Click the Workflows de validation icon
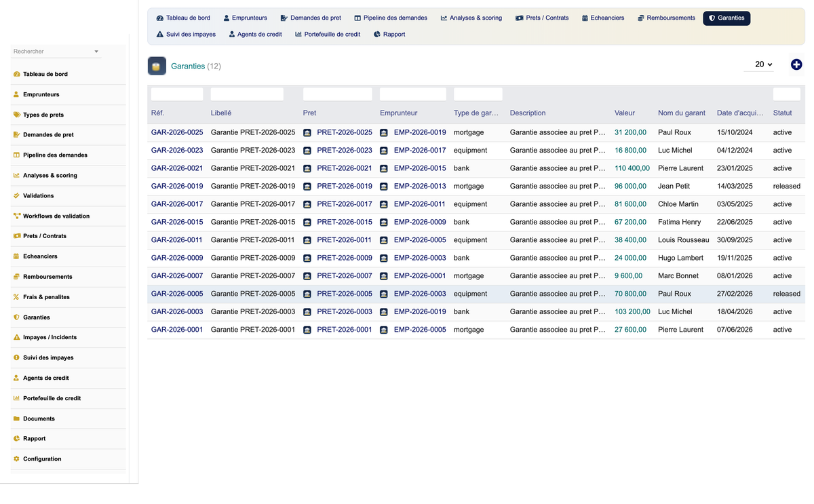The width and height of the screenshot is (814, 504). pyautogui.click(x=16, y=216)
